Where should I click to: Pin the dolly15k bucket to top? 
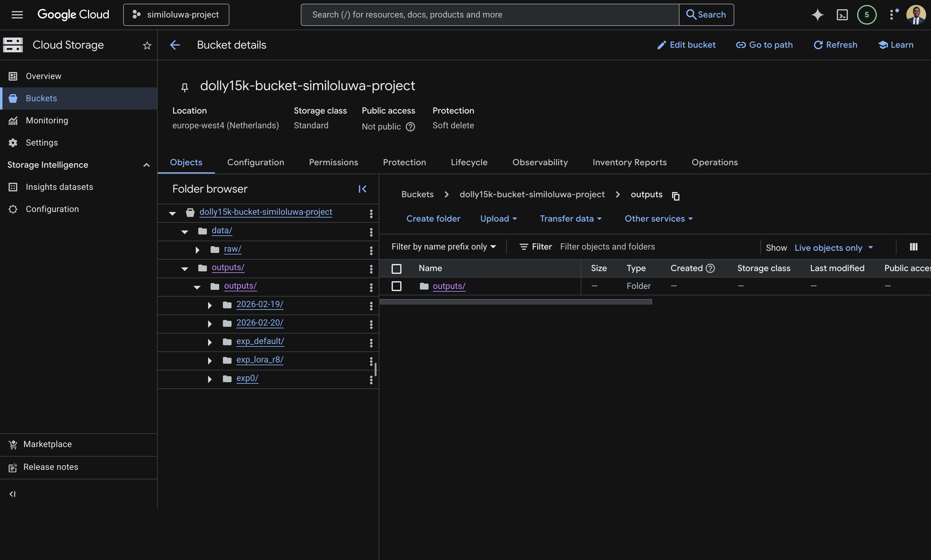tap(185, 87)
